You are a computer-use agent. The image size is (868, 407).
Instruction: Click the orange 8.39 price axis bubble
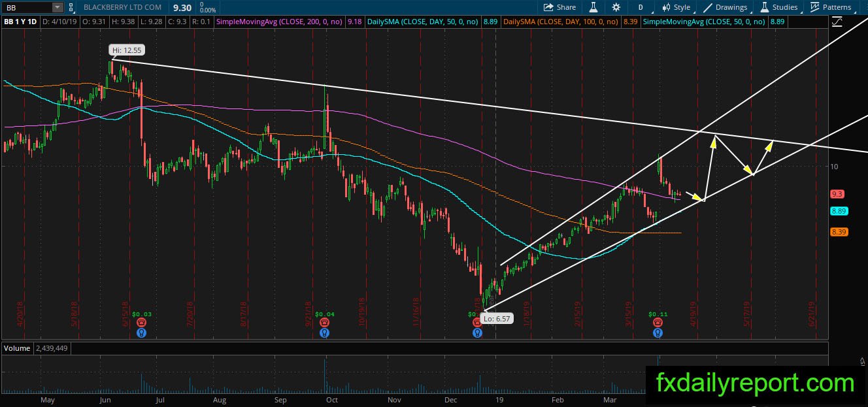[839, 232]
